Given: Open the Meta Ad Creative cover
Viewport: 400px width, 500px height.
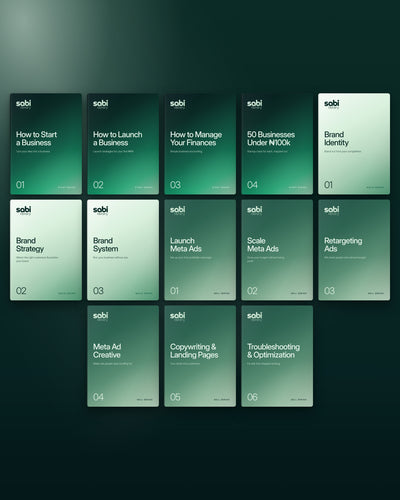Looking at the screenshot, I should pyautogui.click(x=123, y=356).
